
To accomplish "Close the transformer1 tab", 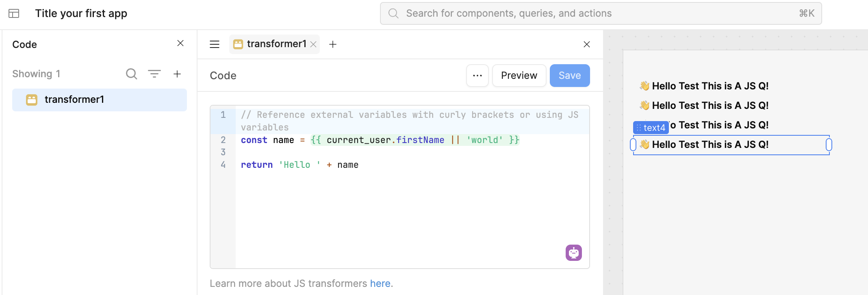I will coord(313,44).
